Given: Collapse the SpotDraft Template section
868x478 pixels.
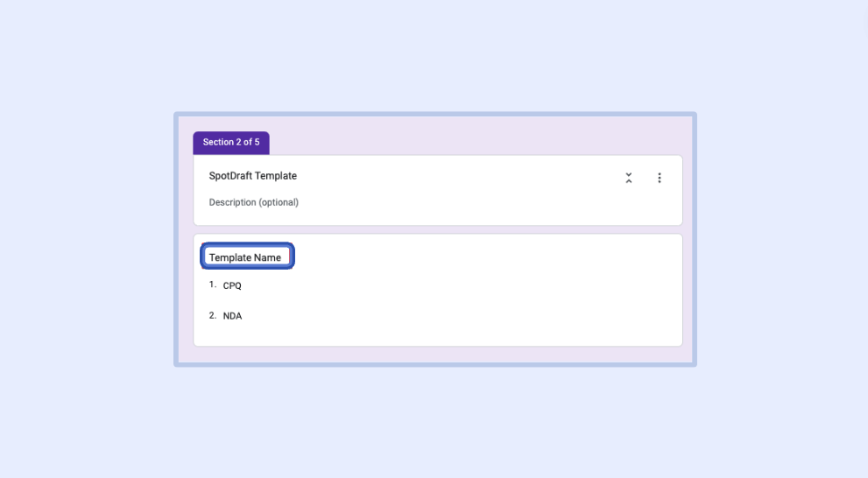Looking at the screenshot, I should point(629,178).
